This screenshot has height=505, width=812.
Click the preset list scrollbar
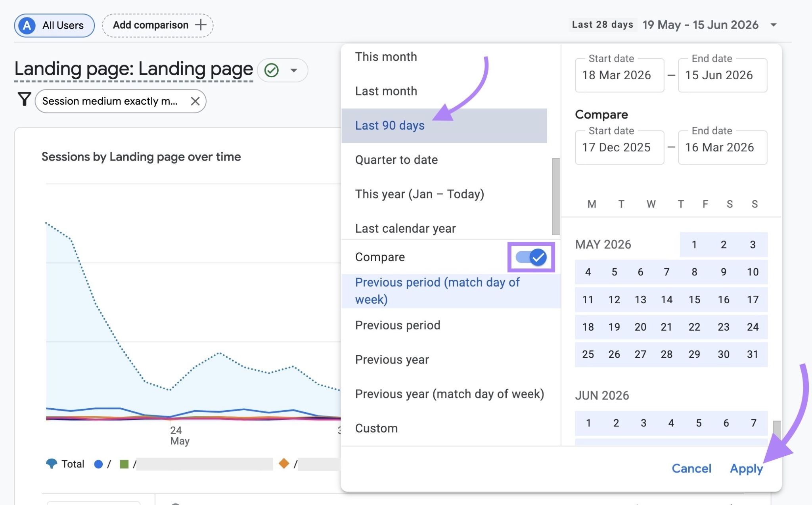pyautogui.click(x=556, y=196)
